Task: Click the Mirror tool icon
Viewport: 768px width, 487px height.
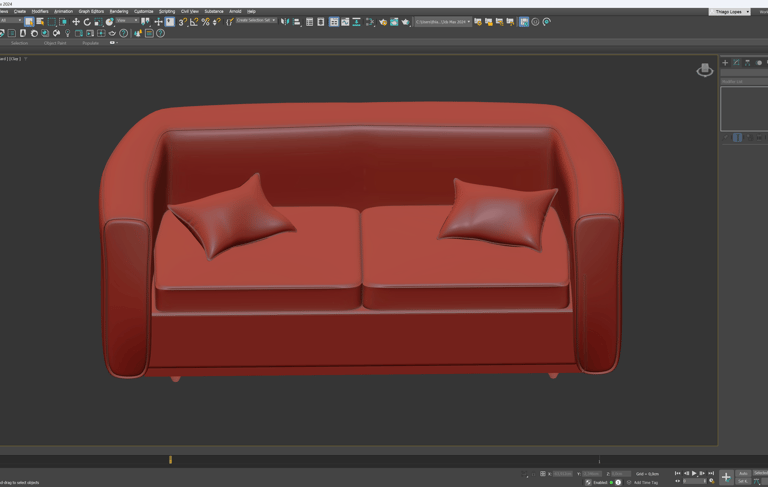Action: (285, 21)
